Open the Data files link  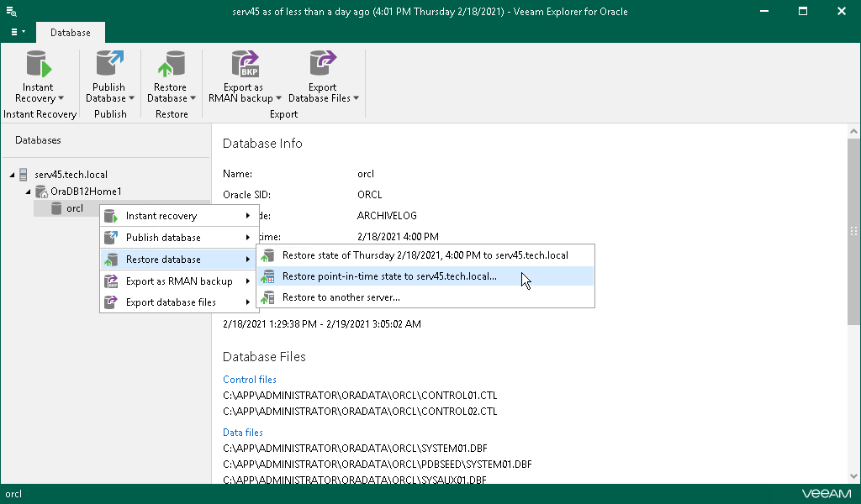point(243,433)
